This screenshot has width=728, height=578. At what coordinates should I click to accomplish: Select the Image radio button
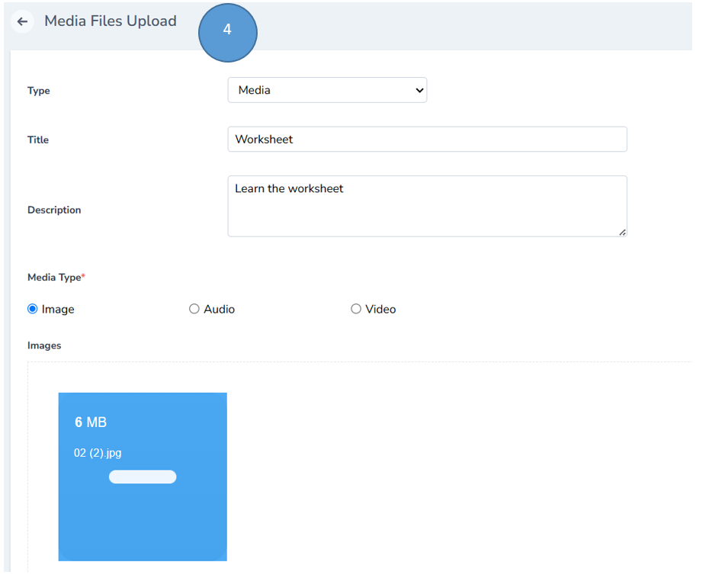click(31, 308)
